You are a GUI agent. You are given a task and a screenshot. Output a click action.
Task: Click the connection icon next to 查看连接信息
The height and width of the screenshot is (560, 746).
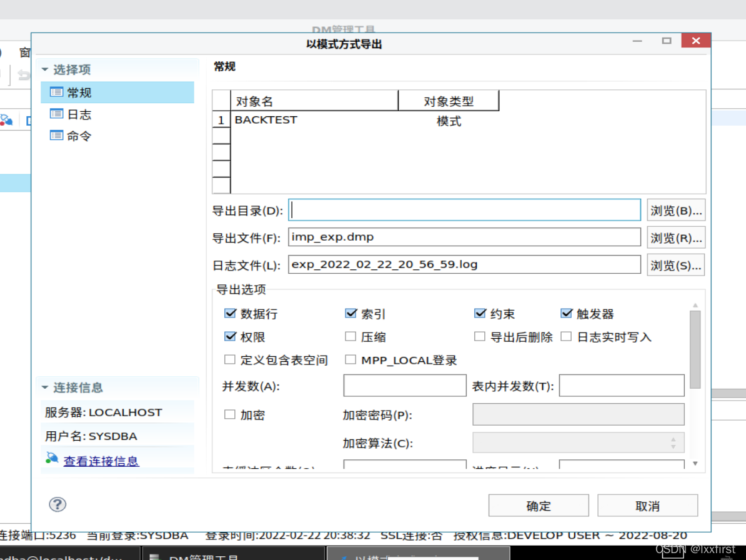52,458
